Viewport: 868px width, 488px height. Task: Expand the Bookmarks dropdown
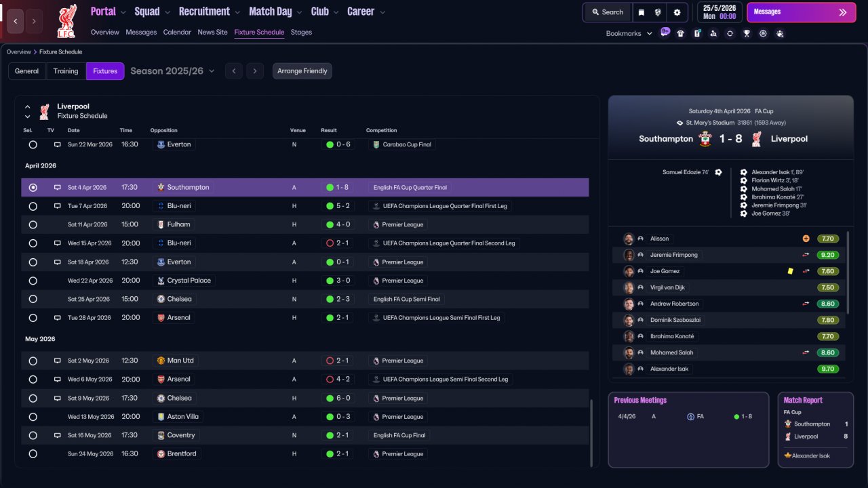[x=629, y=33]
